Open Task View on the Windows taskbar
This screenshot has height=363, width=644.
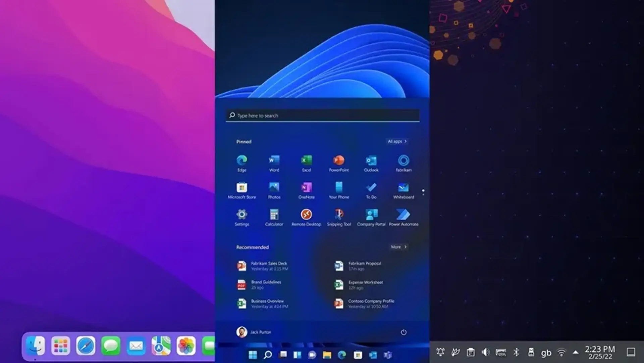click(x=283, y=355)
